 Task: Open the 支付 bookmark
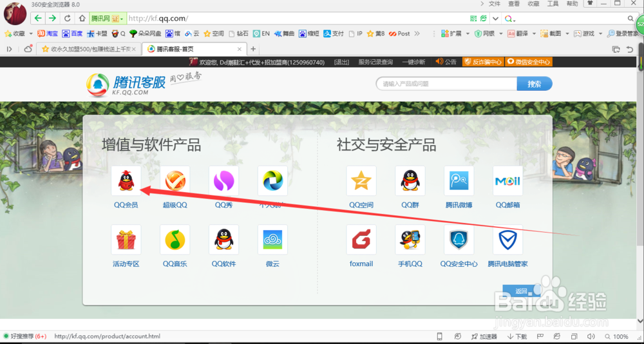coord(334,33)
